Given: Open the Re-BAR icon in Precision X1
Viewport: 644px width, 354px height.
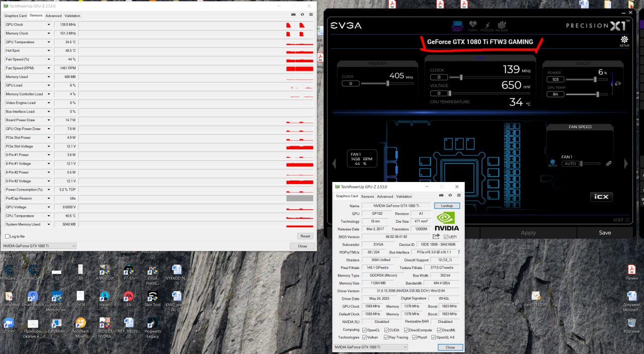Looking at the screenshot, I should [502, 26].
